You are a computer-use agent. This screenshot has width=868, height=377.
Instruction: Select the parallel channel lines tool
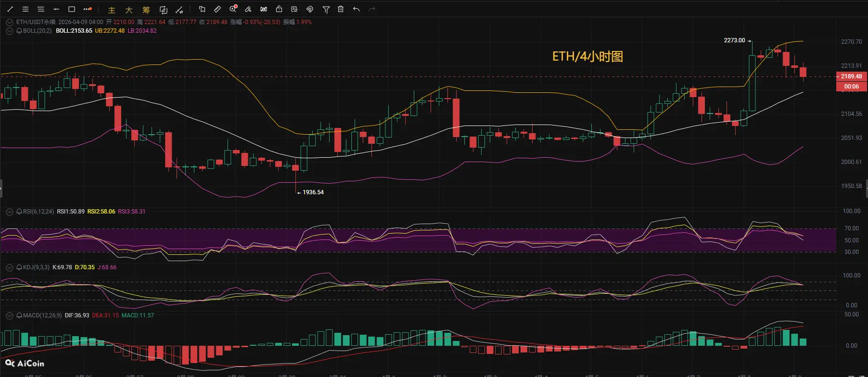(26, 9)
